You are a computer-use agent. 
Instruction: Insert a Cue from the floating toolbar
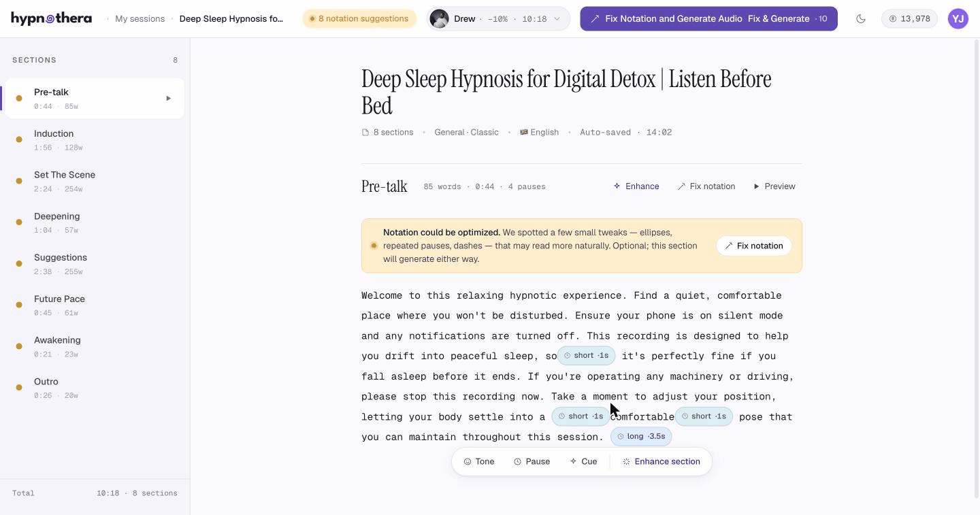(583, 461)
